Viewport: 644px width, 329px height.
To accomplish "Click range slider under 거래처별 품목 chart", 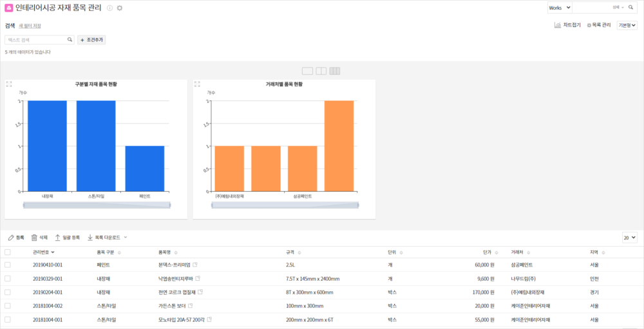I will (285, 205).
